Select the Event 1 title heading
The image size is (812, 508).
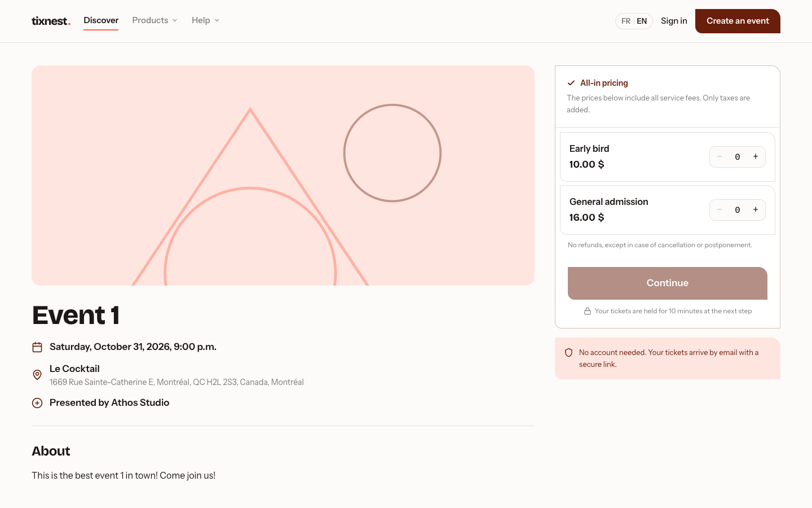tap(76, 315)
